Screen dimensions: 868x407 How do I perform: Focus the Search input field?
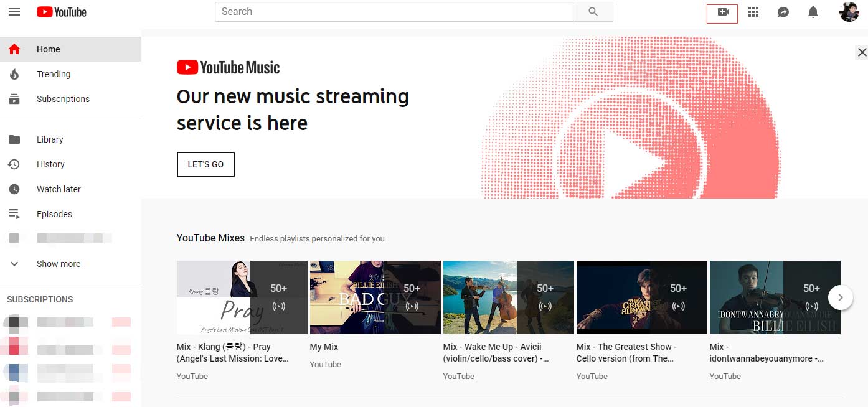(394, 12)
